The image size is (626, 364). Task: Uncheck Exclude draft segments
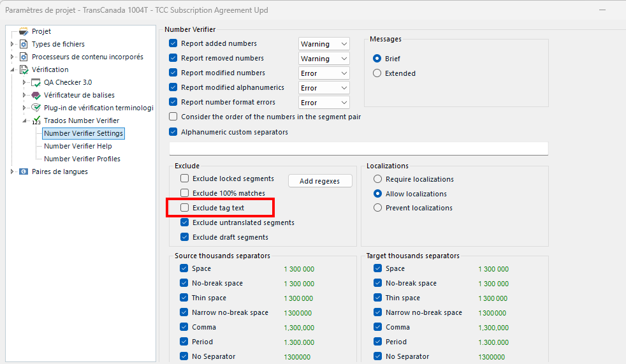pyautogui.click(x=184, y=237)
